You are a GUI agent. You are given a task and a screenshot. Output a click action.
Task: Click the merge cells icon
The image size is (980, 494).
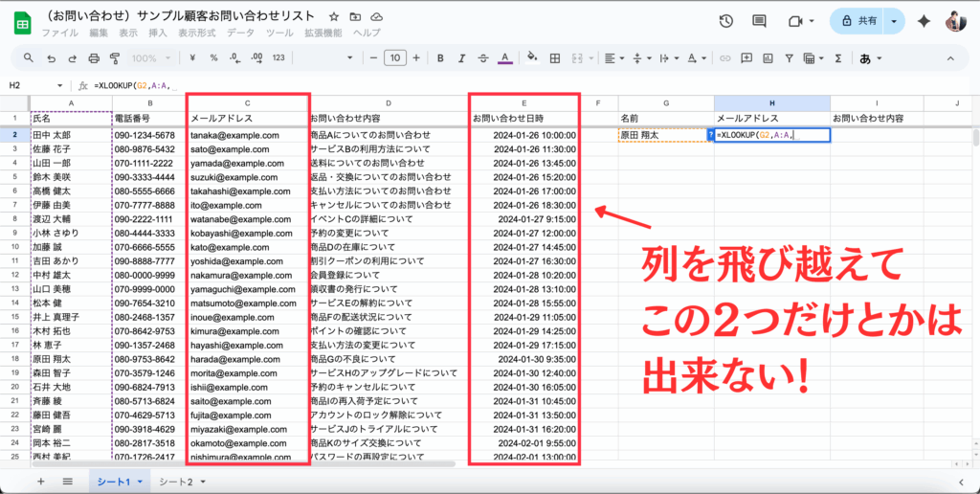pos(577,58)
